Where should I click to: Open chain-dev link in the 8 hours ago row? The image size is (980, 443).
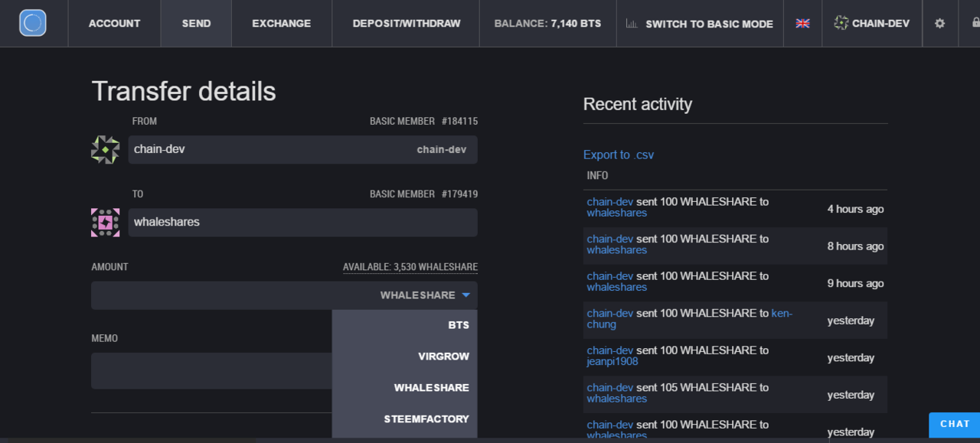coord(610,239)
